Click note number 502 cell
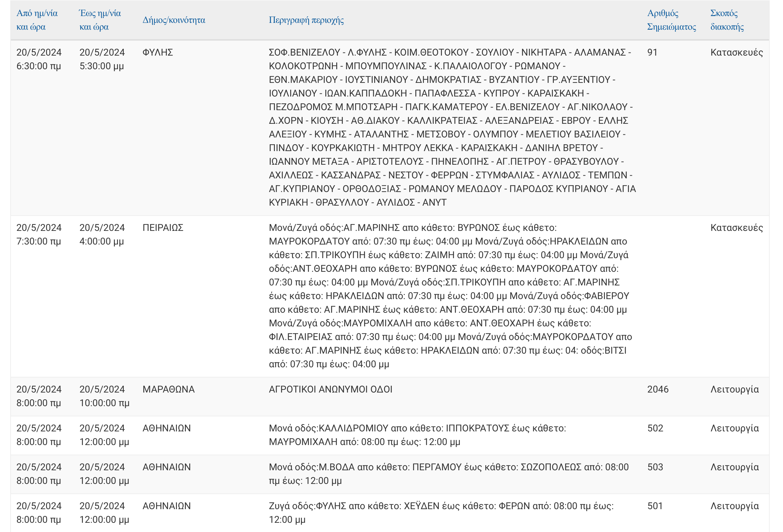Screen dimensions: 783x532 click(655, 428)
